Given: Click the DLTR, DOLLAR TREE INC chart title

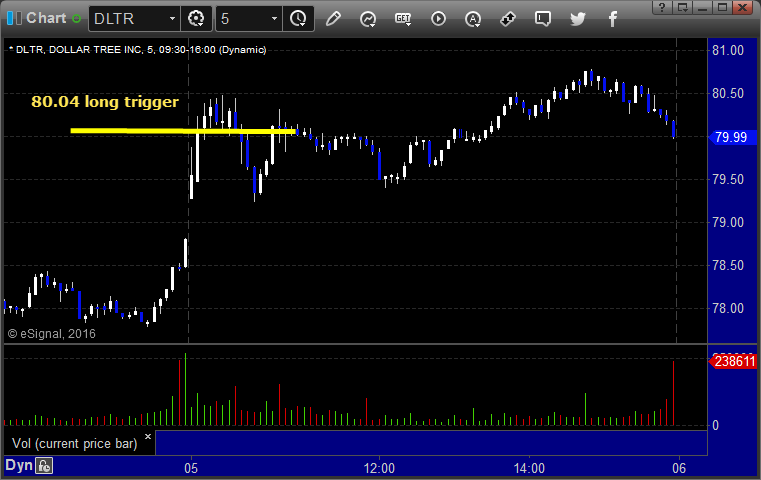Looking at the screenshot, I should click(x=138, y=50).
